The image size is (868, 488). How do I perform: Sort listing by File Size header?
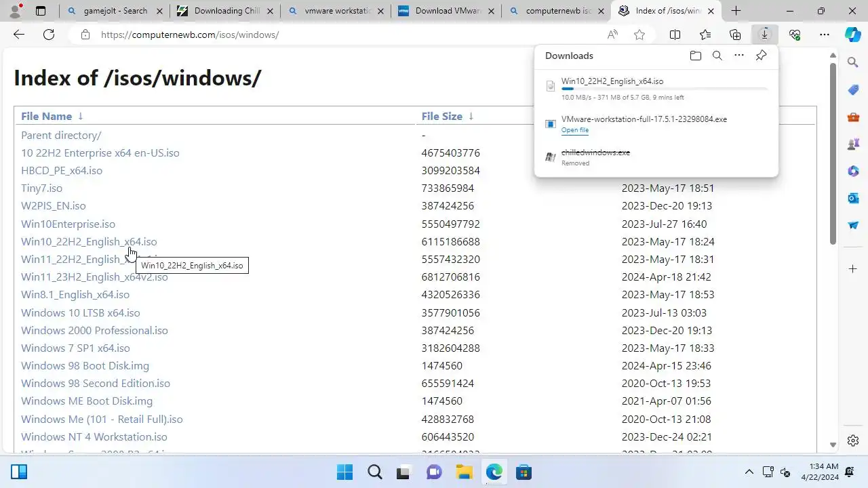pyautogui.click(x=441, y=116)
